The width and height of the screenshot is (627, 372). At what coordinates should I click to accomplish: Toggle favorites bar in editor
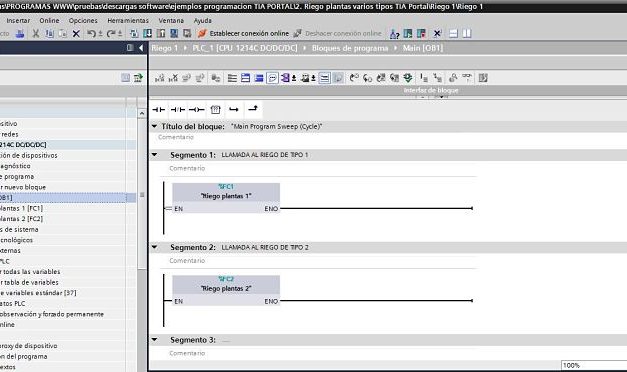coord(337,78)
